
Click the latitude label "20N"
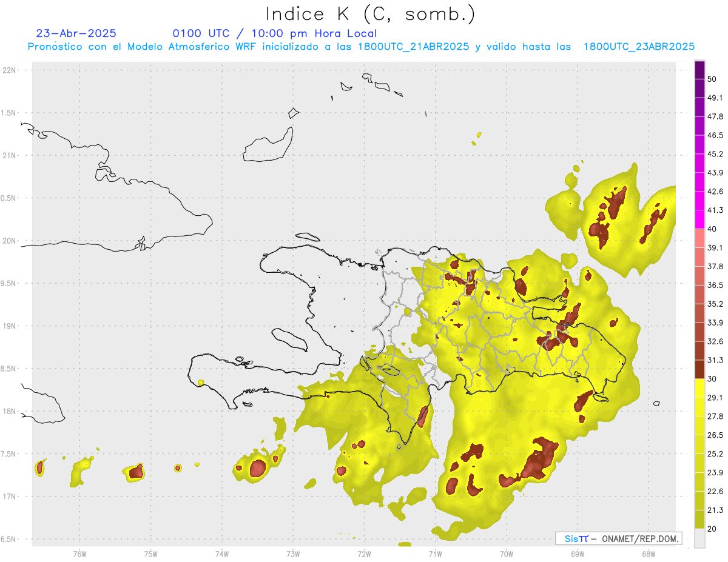(x=9, y=241)
